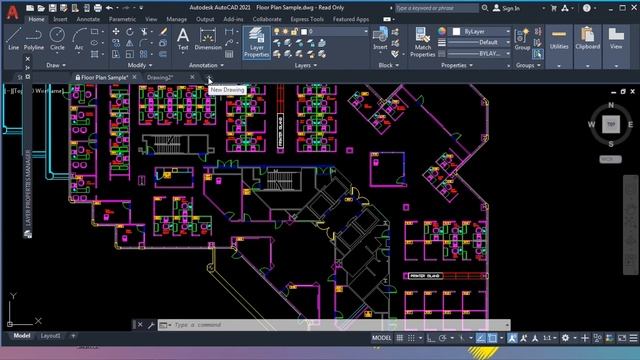Click the customization menu icon in status bar
This screenshot has width=640, height=360.
pyautogui.click(x=633, y=338)
